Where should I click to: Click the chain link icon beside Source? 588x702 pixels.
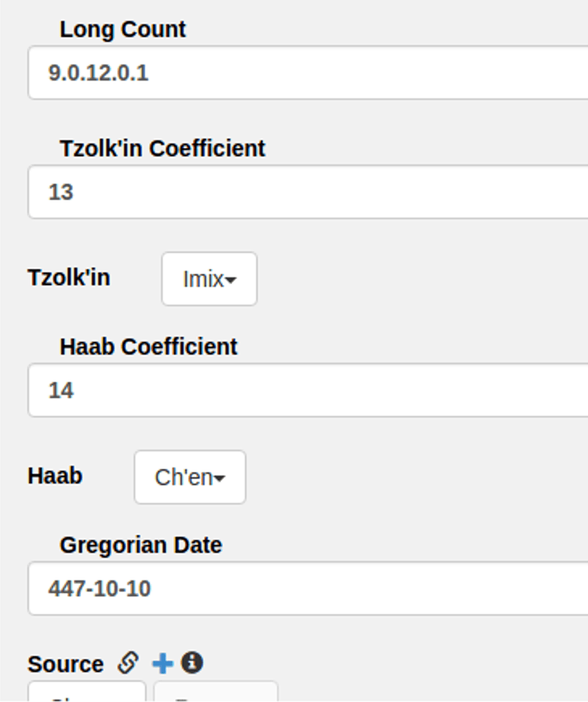(128, 663)
